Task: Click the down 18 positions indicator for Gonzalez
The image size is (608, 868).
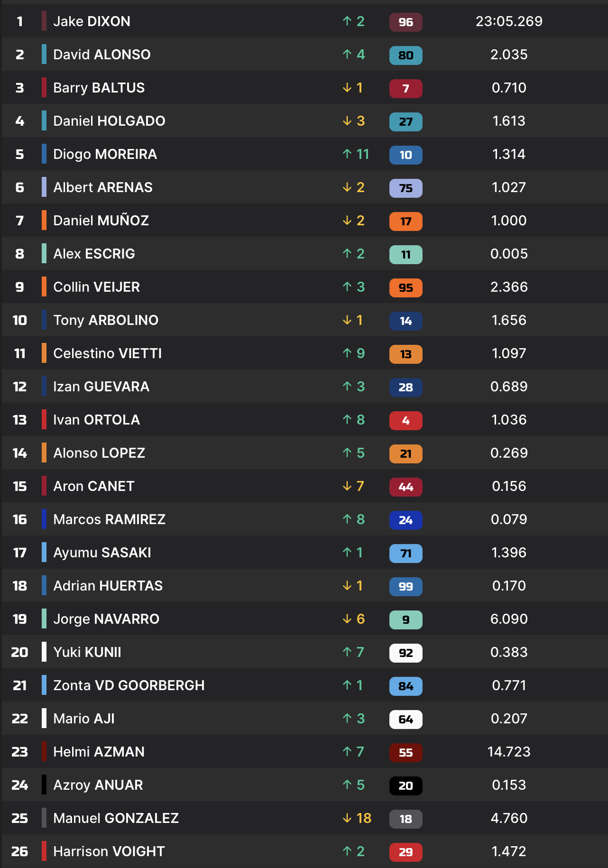Action: pyautogui.click(x=357, y=818)
